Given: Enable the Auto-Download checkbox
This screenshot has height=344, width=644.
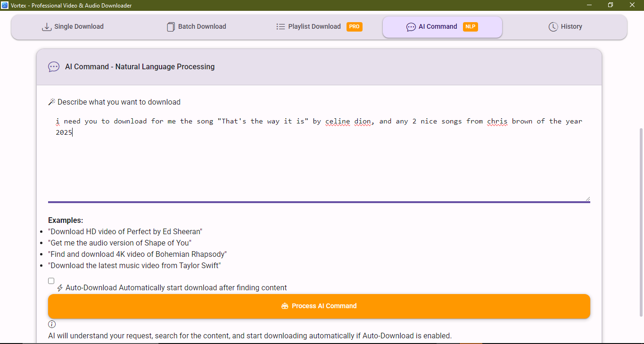Looking at the screenshot, I should [x=51, y=281].
